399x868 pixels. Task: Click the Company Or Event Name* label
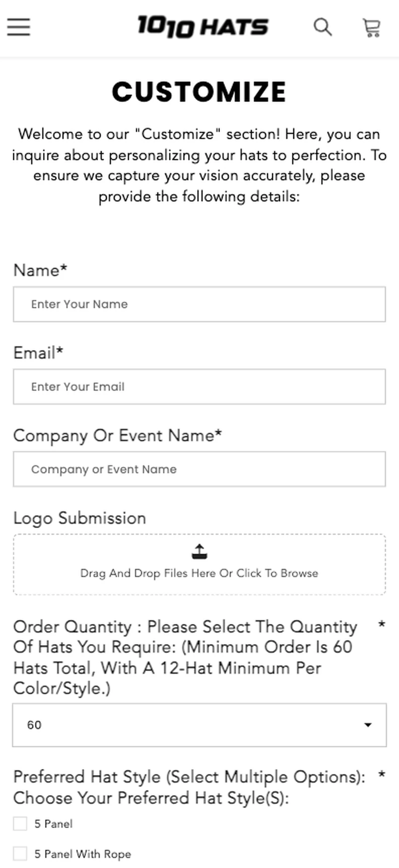pyautogui.click(x=117, y=436)
